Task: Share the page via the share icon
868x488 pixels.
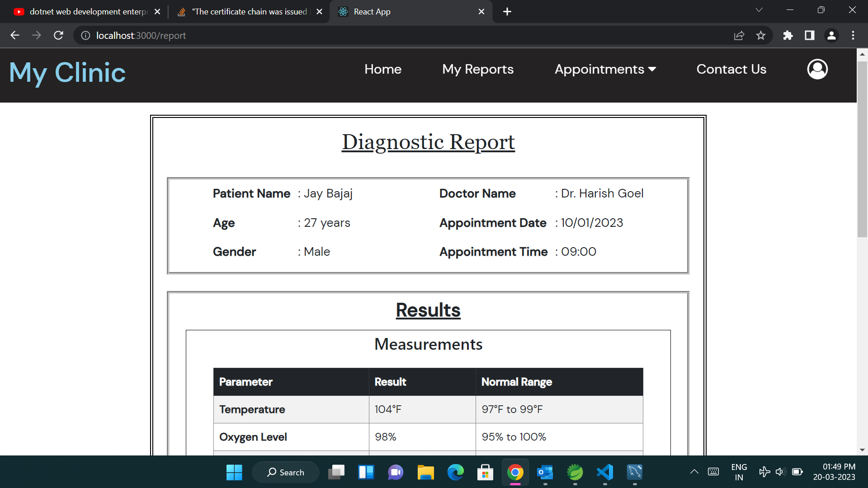Action: [739, 35]
